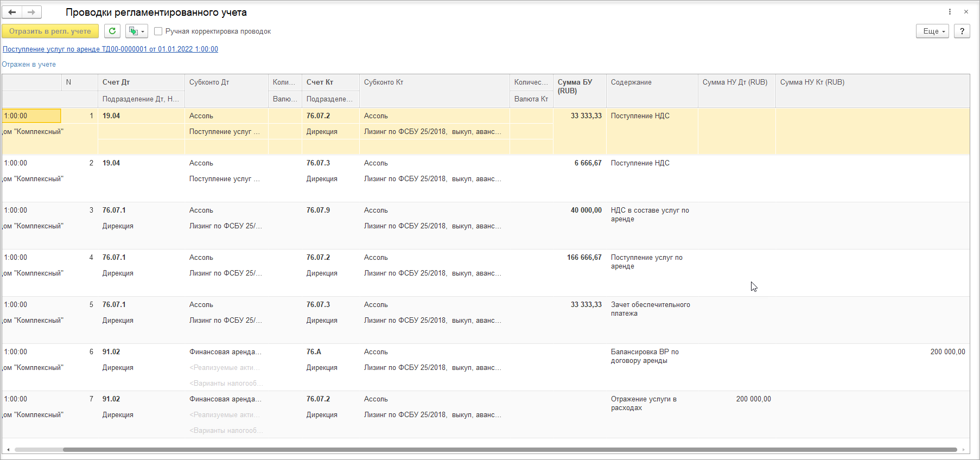Select Балансировка ВР по договору аренды cell

point(645,356)
